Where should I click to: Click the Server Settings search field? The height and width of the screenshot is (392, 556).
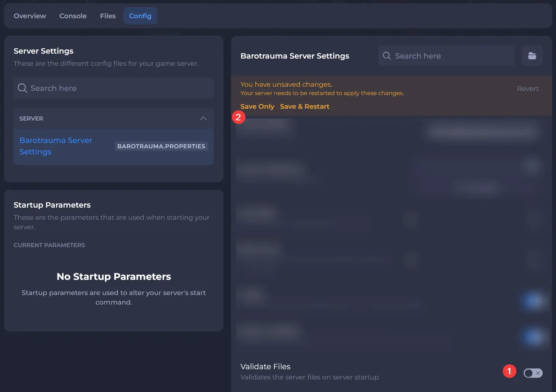[114, 88]
